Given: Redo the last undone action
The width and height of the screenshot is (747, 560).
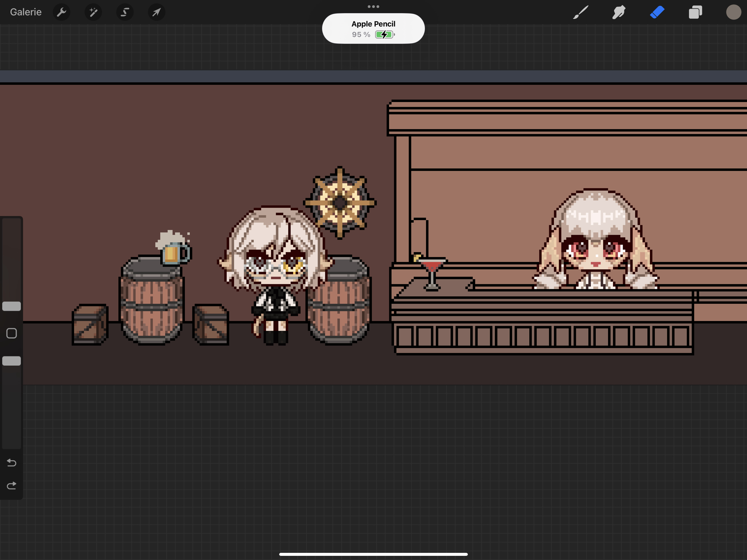Looking at the screenshot, I should tap(12, 485).
